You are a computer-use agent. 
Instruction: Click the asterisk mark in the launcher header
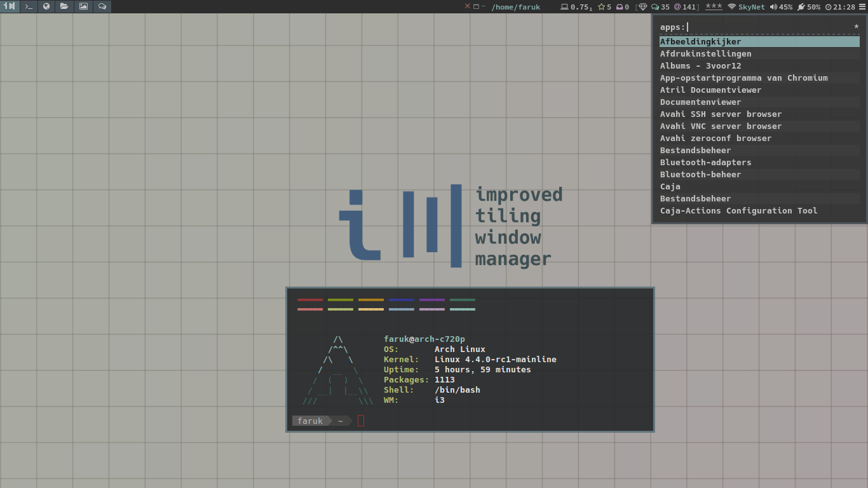click(x=856, y=27)
